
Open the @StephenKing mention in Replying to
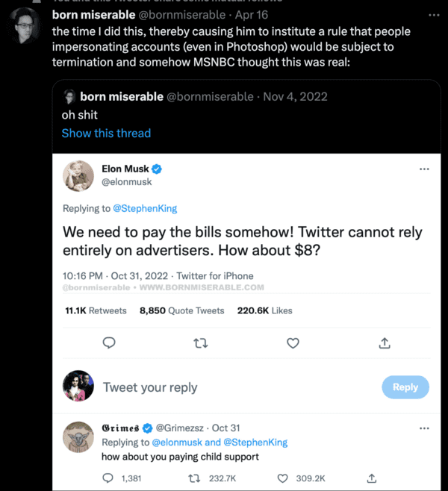[x=145, y=208]
